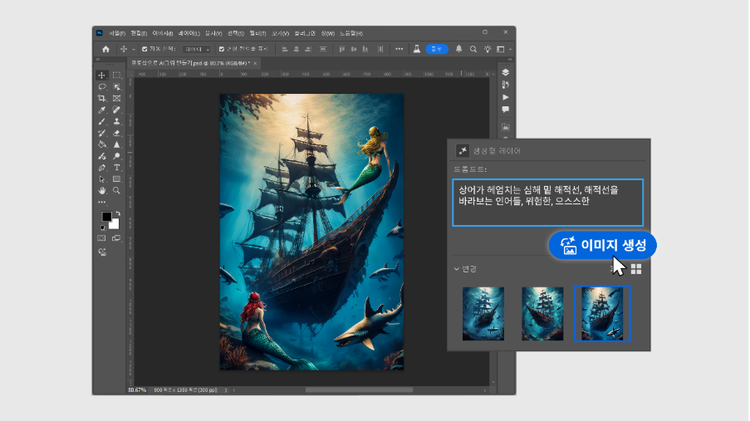
Task: Toggle the auto-select checkbox in options bar
Action: [x=144, y=49]
